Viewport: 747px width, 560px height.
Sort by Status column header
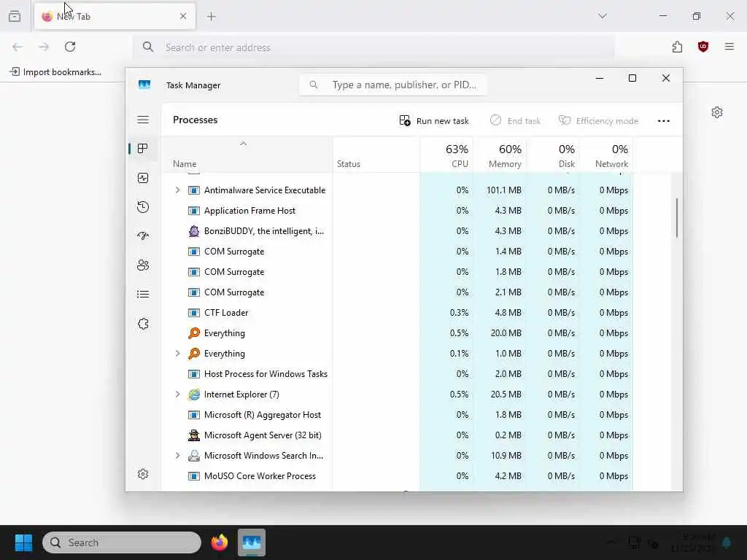coord(376,156)
